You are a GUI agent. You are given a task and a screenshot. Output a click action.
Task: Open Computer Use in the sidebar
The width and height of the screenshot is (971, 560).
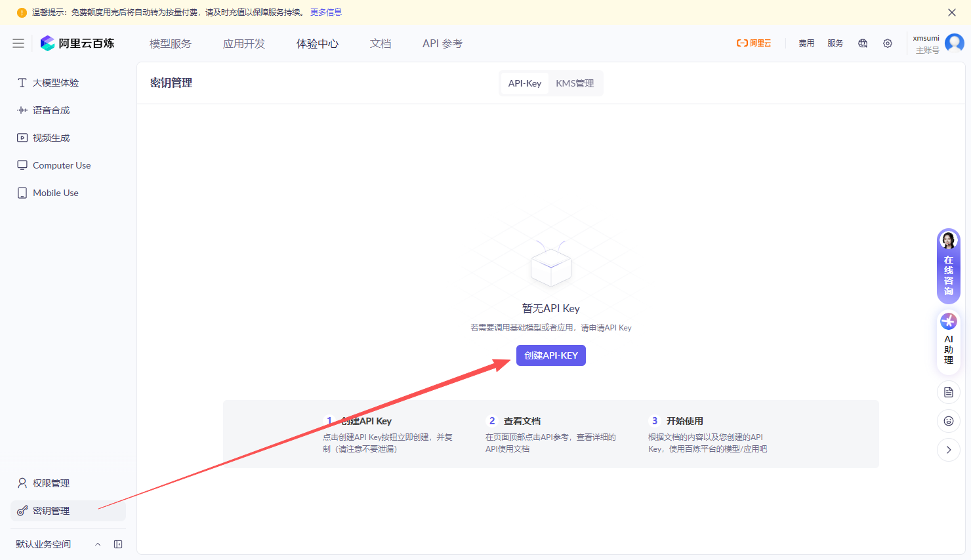coord(62,165)
